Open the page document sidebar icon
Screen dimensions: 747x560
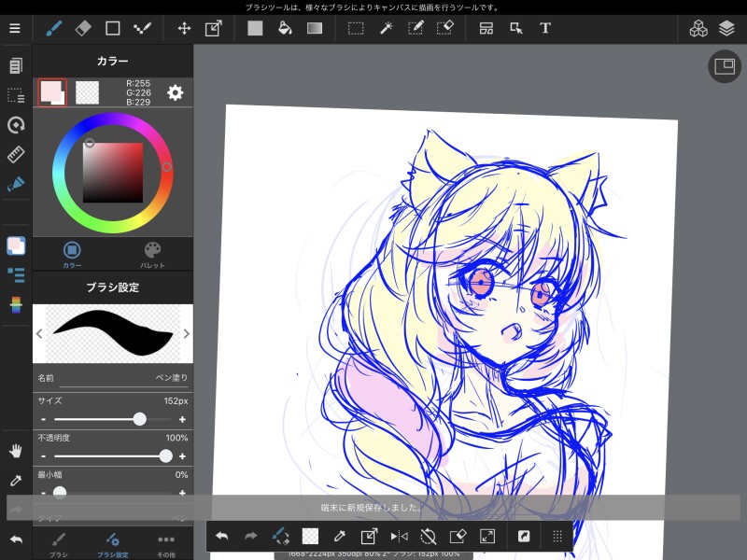pyautogui.click(x=16, y=65)
